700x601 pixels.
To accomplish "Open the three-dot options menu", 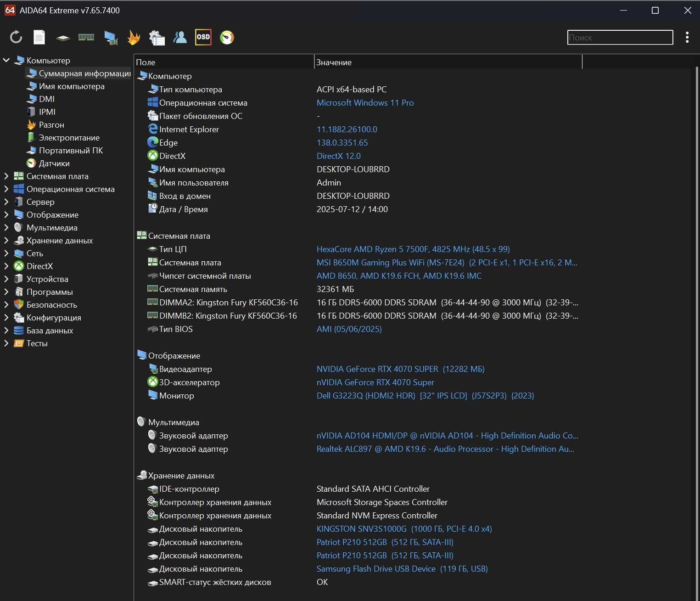I will pyautogui.click(x=687, y=37).
